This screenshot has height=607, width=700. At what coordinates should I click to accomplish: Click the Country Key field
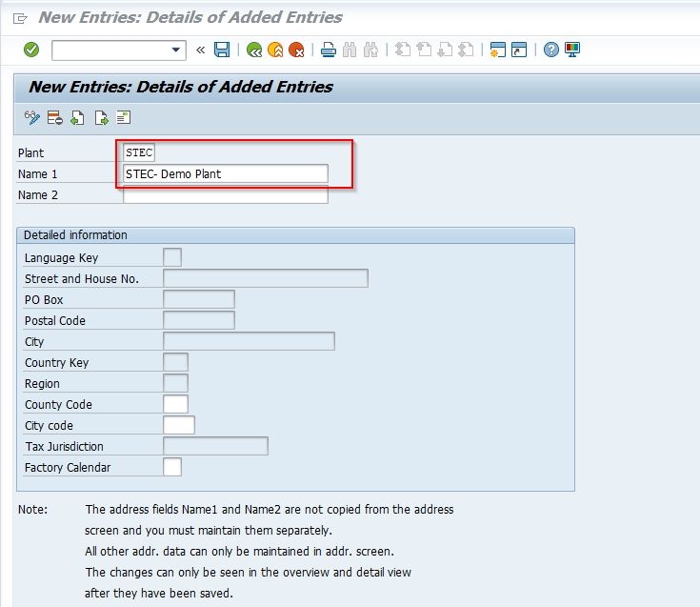tap(176, 362)
